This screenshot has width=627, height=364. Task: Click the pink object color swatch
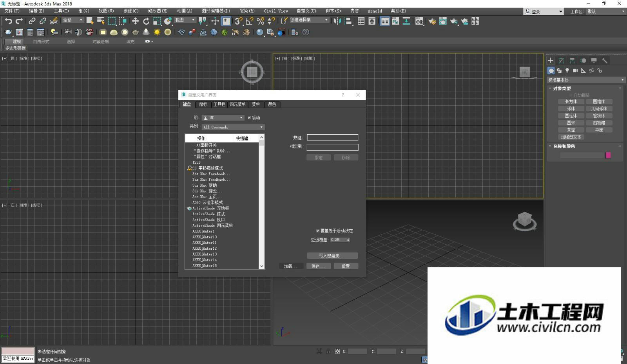pyautogui.click(x=608, y=155)
